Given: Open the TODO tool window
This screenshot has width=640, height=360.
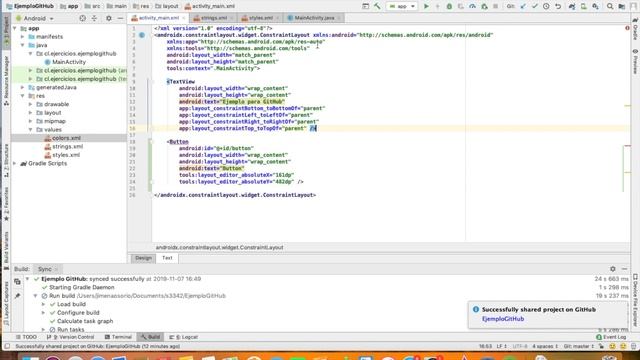Looking at the screenshot, I should [26, 337].
